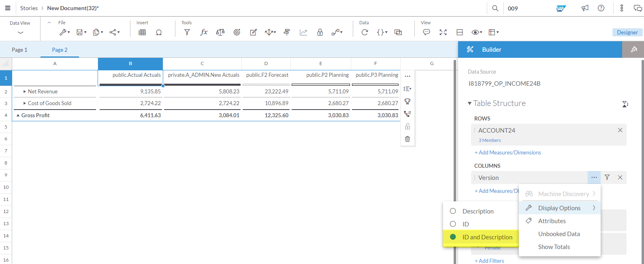Collapse the Gross Profit row
Screen dimensions: 644x264
pos(18,115)
